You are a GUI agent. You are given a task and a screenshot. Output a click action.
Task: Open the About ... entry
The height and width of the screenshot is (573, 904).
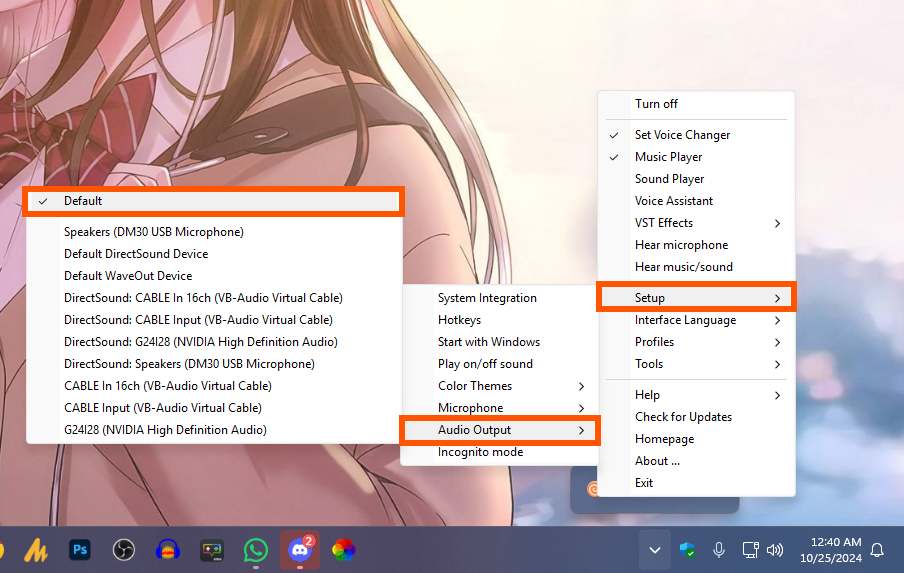[696, 461]
